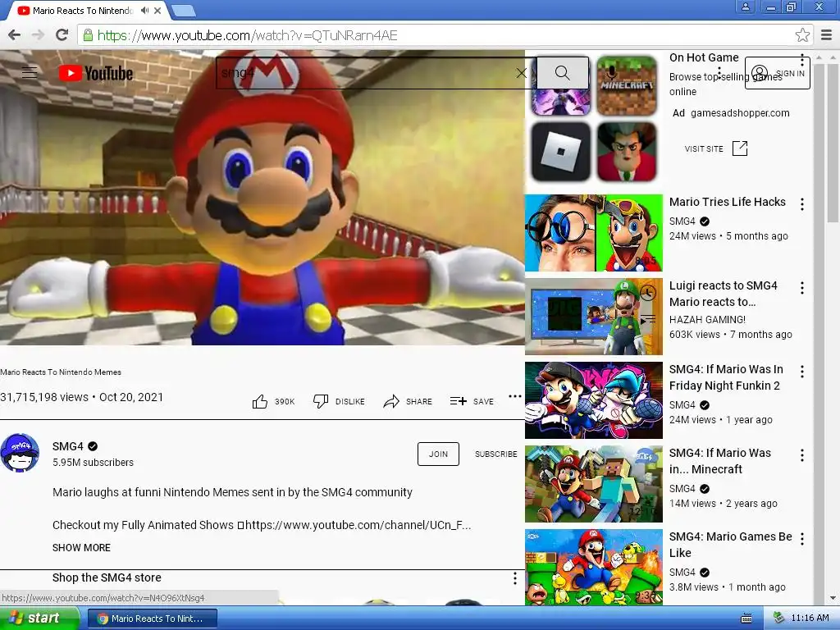Open Chrome user profile button
The image size is (840, 630).
[745, 7]
